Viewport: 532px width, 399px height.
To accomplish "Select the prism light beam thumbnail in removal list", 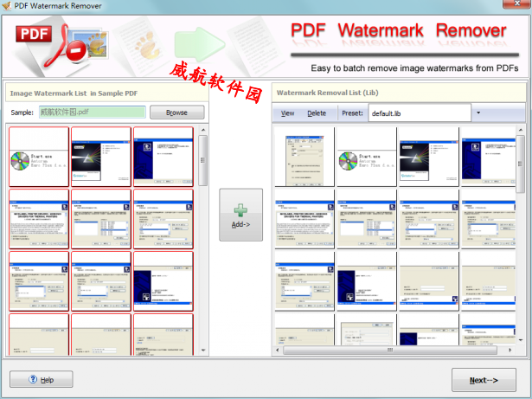I will click(429, 157).
